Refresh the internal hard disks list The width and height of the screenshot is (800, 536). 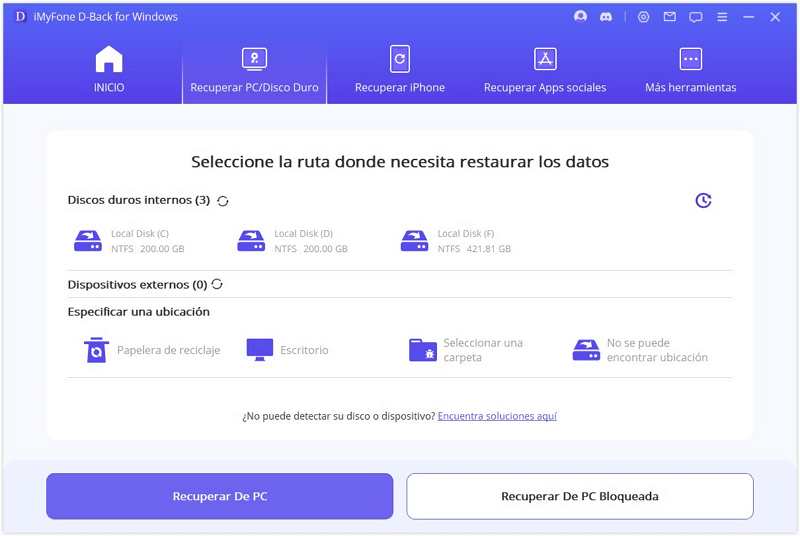tap(223, 201)
